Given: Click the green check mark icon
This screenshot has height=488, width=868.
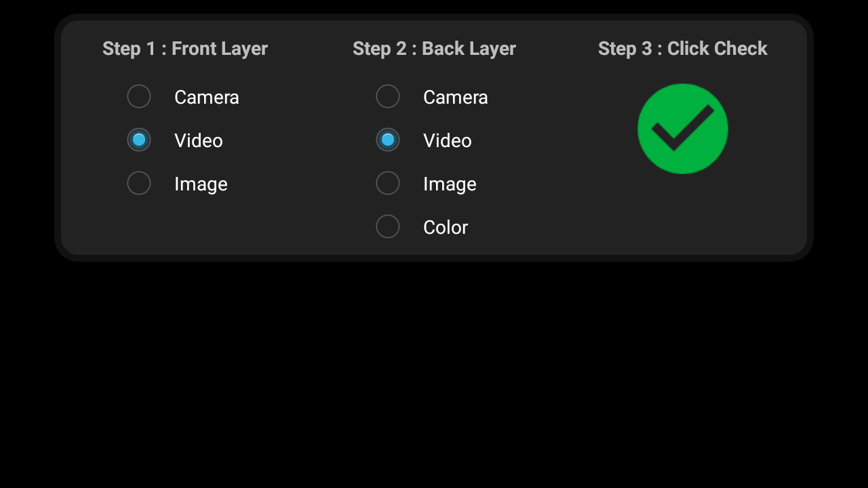Looking at the screenshot, I should pos(682,129).
